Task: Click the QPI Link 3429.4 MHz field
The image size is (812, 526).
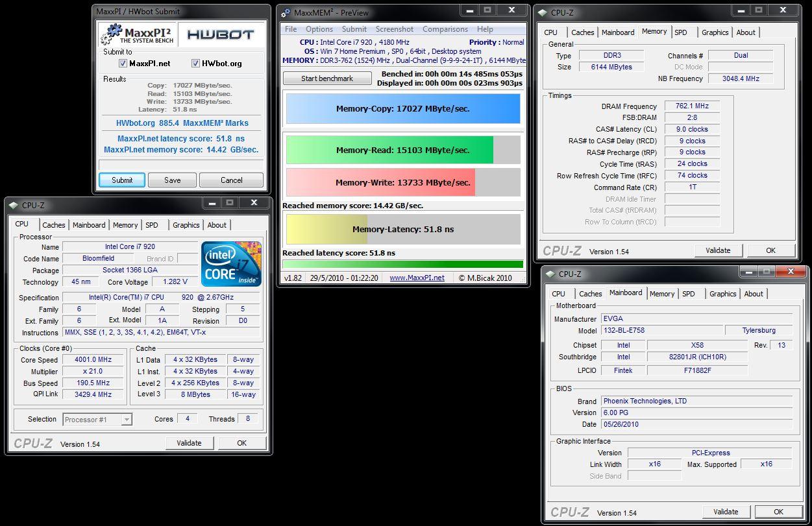Action: click(x=94, y=394)
